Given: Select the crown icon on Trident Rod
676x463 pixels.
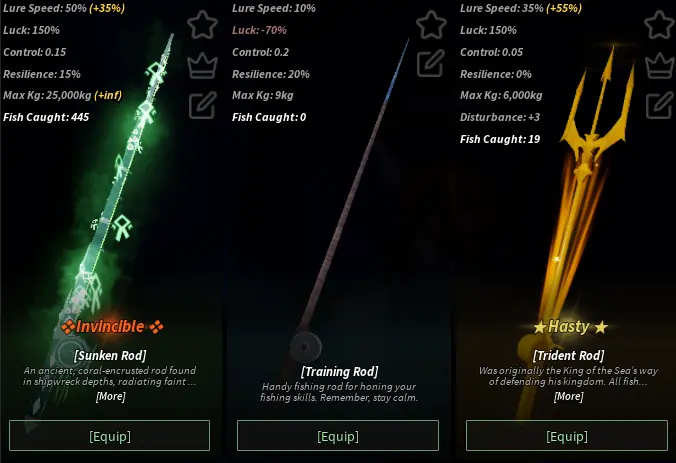Looking at the screenshot, I should pos(660,66).
